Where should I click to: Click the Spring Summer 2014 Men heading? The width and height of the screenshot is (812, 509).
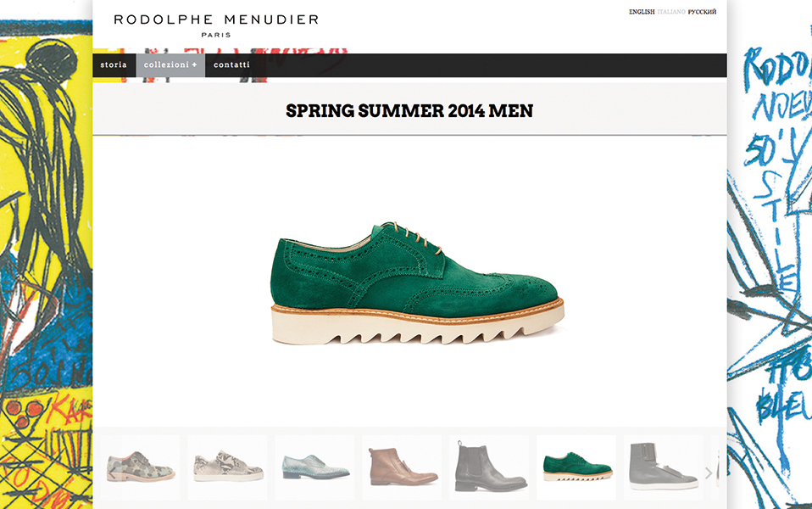(x=409, y=110)
